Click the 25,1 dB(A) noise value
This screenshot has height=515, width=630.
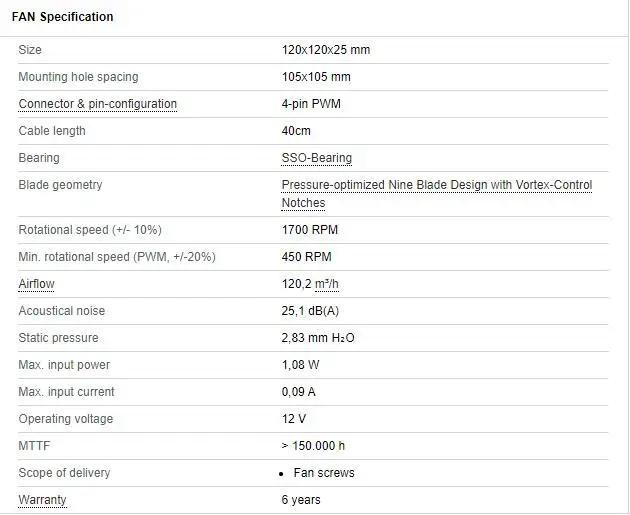point(310,311)
